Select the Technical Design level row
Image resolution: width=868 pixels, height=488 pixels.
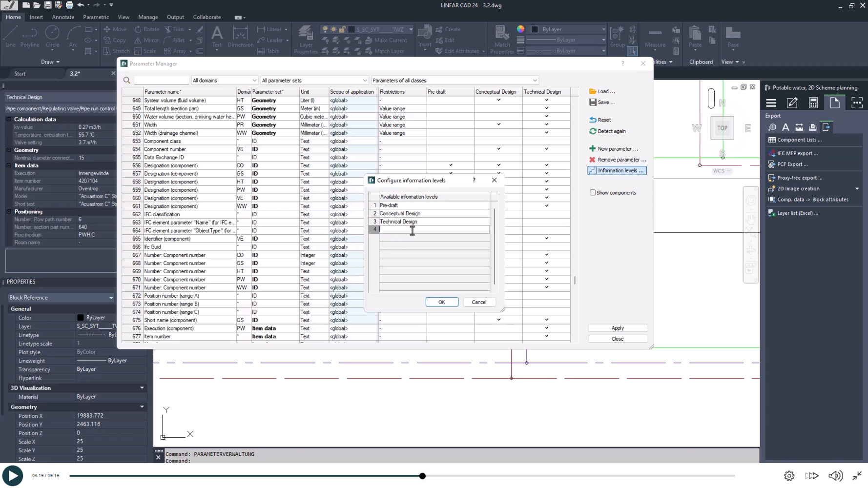(x=434, y=222)
